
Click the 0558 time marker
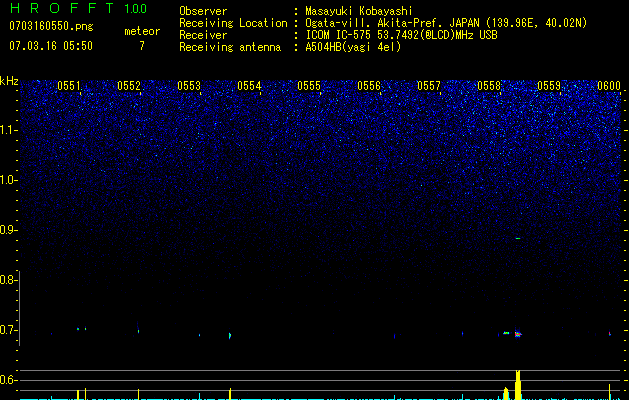tap(489, 86)
